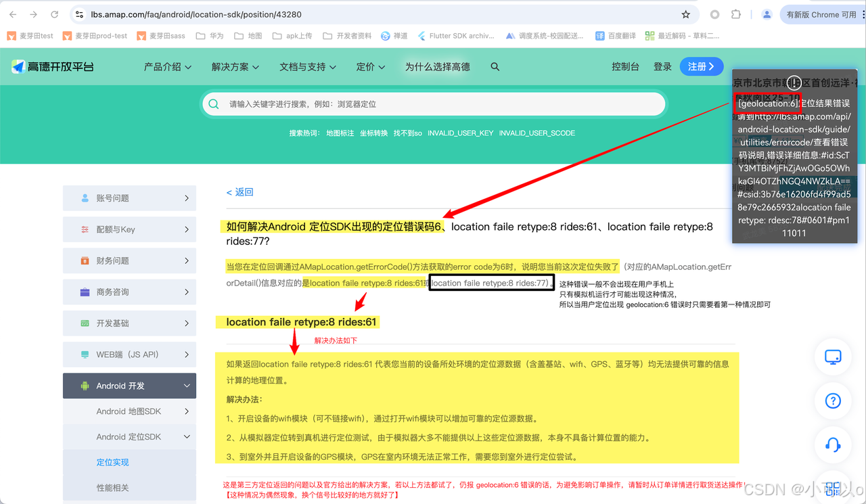The width and height of the screenshot is (866, 504).
Task: Open the 麦芽田sass bookmark
Action: click(x=160, y=36)
